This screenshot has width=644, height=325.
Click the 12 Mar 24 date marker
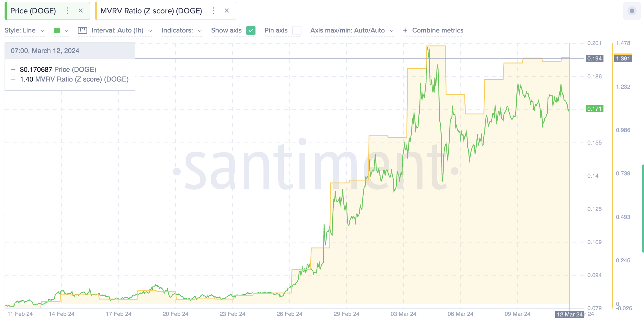[569, 314]
